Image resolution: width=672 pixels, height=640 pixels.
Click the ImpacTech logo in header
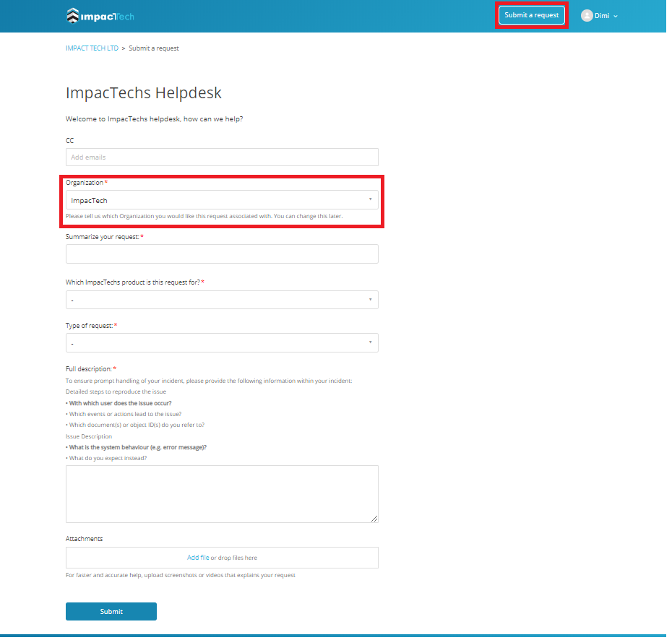coord(100,17)
